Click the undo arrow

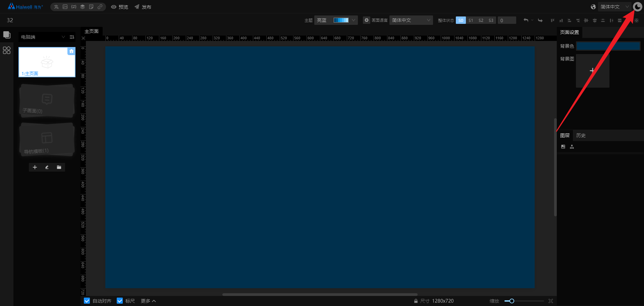[526, 20]
